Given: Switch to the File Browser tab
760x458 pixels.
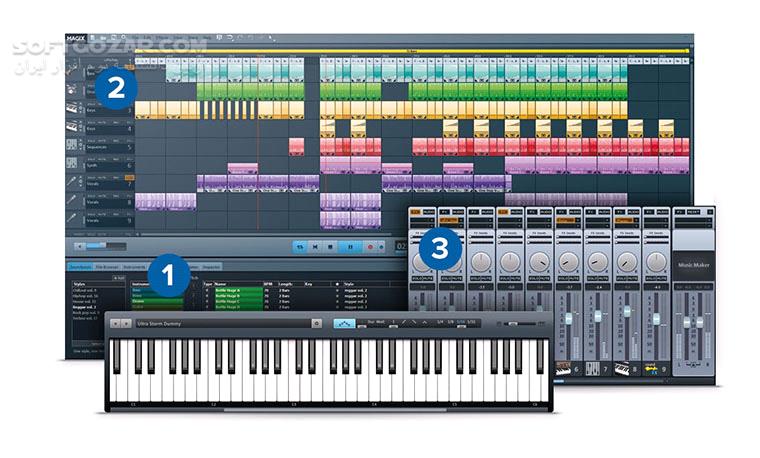Looking at the screenshot, I should click(107, 267).
